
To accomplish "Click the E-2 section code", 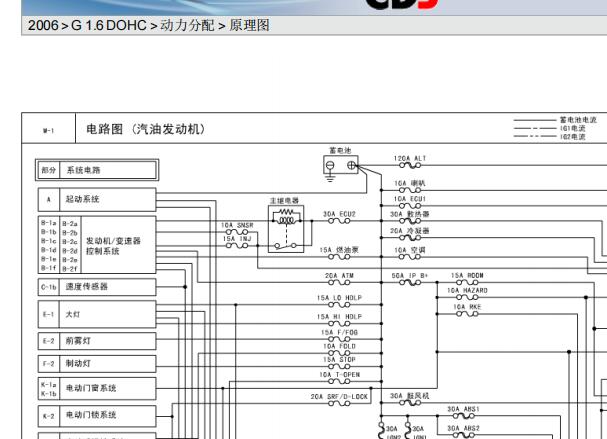I will pos(48,341).
